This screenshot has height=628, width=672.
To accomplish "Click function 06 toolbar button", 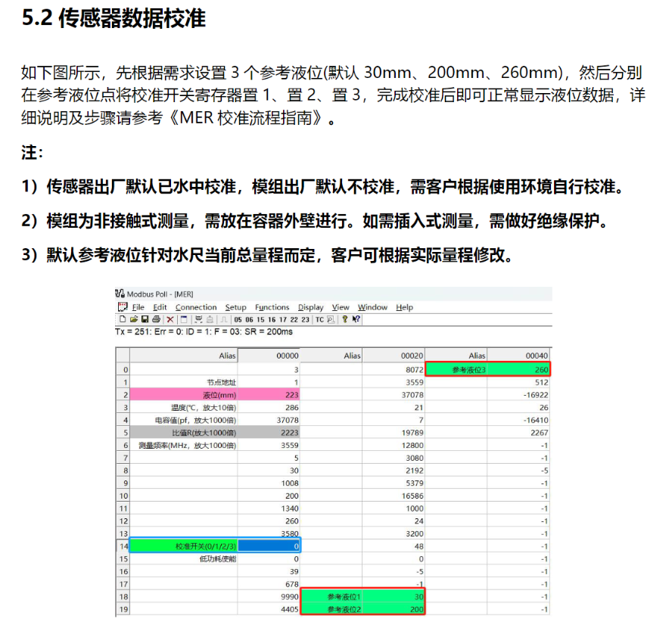I will [249, 319].
